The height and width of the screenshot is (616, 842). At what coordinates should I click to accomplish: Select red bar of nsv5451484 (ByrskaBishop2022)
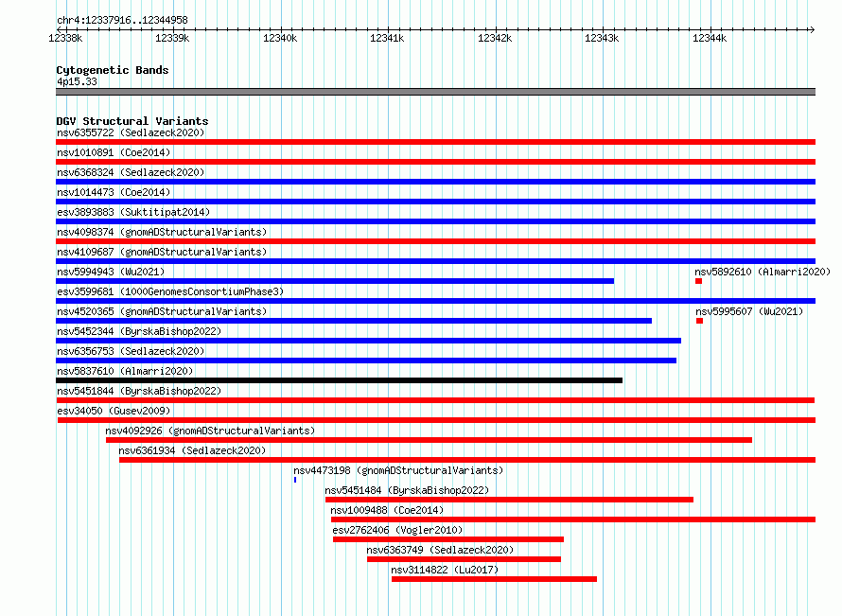509,500
